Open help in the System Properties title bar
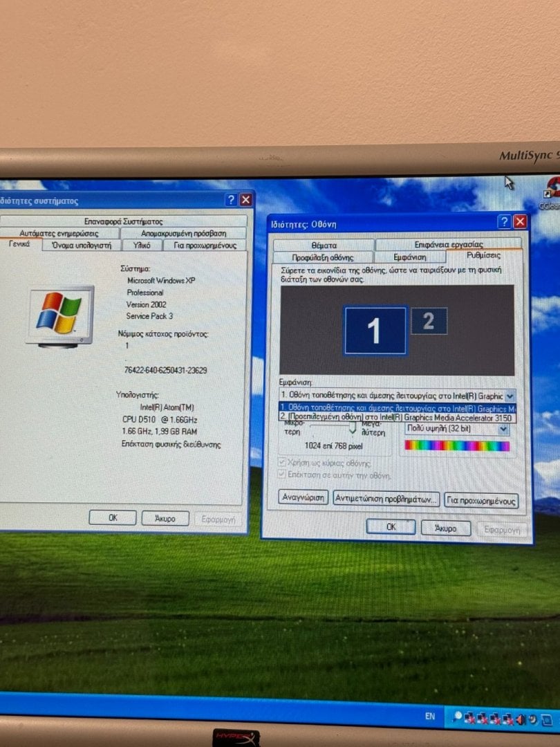The width and height of the screenshot is (560, 747). [x=231, y=200]
